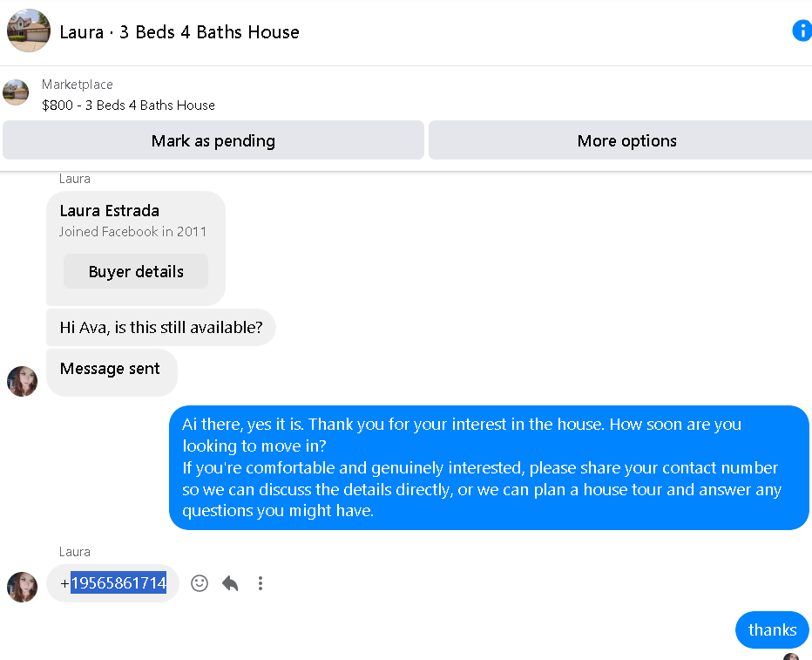This screenshot has height=660, width=812.
Task: Click house avatar in chat header
Action: [x=29, y=31]
